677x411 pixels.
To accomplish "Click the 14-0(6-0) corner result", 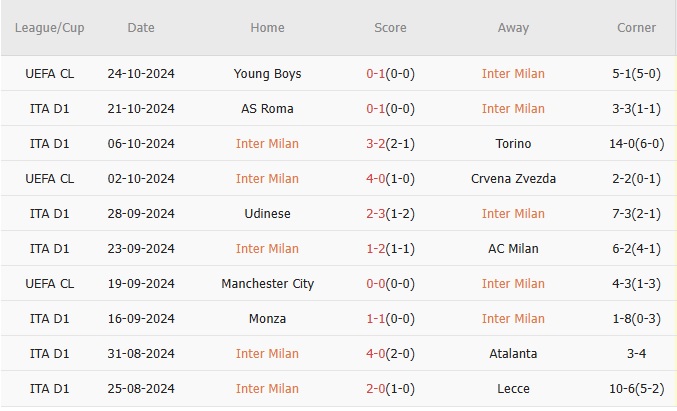I will pyautogui.click(x=637, y=144).
